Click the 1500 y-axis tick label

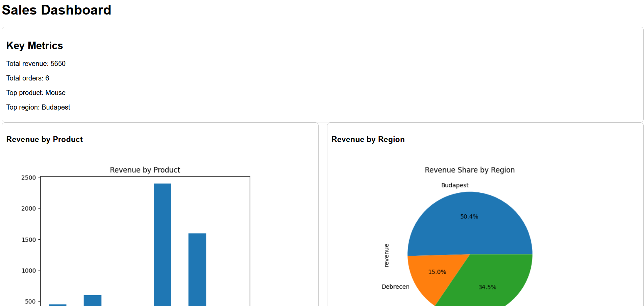tap(28, 240)
